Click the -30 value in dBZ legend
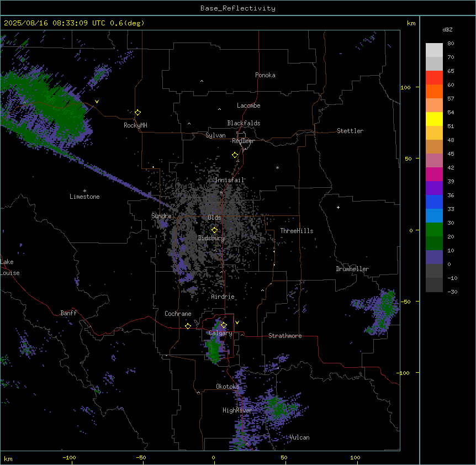Viewport: 476px width, 465px height. pyautogui.click(x=452, y=292)
